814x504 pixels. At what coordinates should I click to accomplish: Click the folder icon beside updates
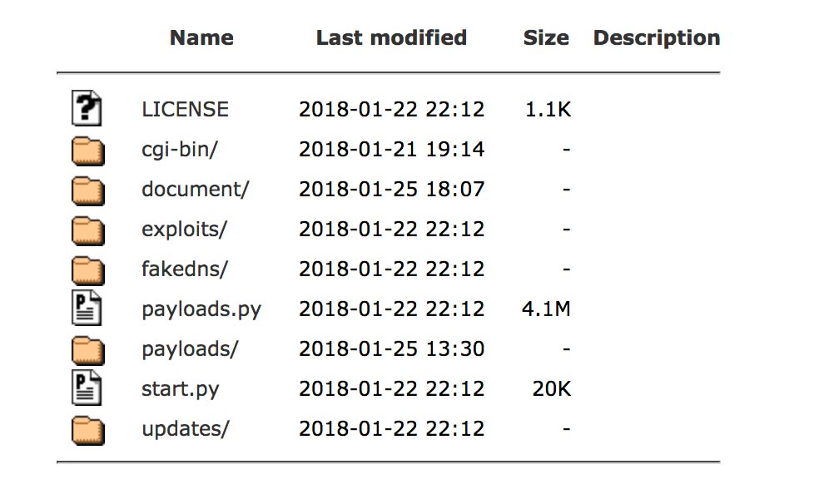point(87,429)
